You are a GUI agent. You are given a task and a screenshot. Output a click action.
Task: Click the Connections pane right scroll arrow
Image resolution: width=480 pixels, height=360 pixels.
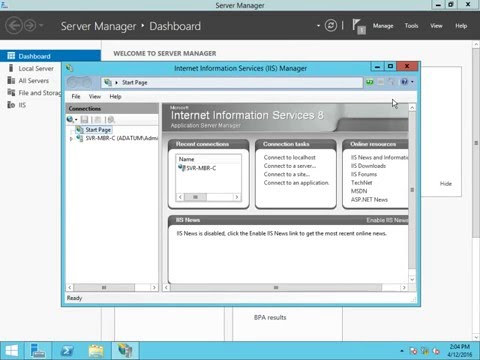(x=154, y=287)
